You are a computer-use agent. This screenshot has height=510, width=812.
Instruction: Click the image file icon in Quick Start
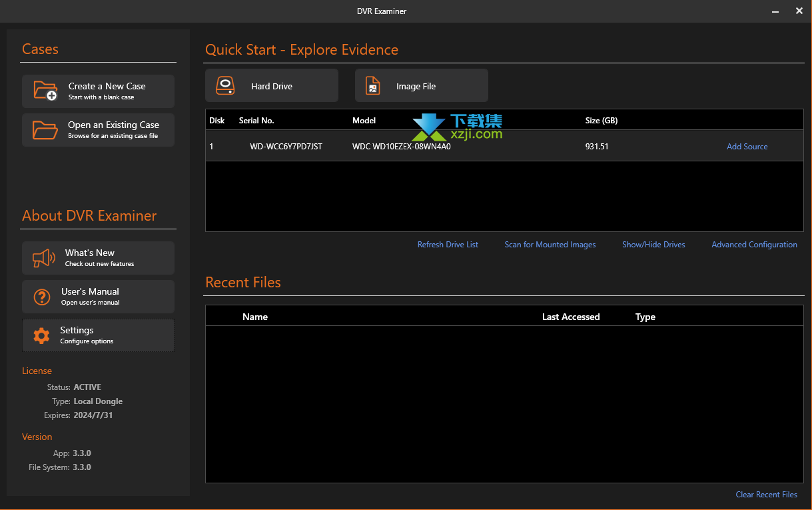pos(373,86)
